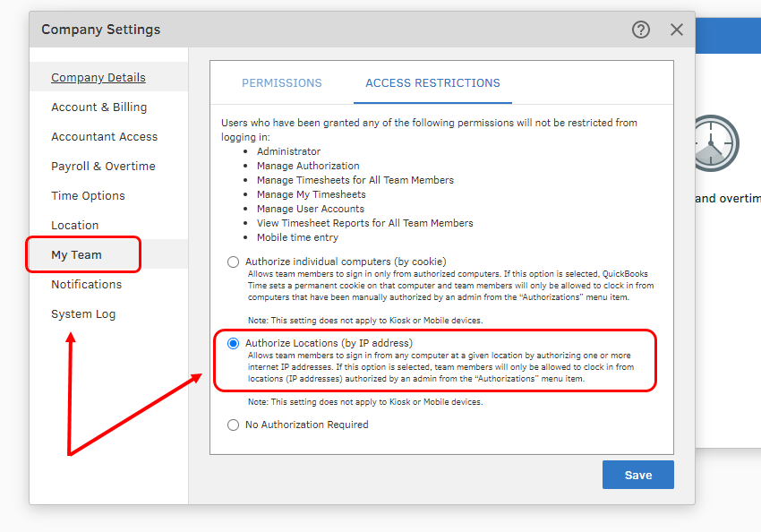Open the Access Restrictions tab

pyautogui.click(x=432, y=83)
